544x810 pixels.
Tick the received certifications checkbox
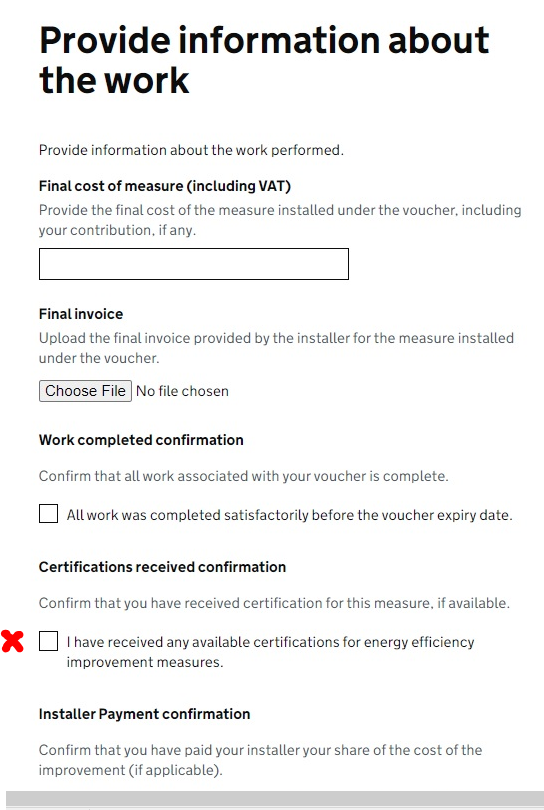click(49, 641)
